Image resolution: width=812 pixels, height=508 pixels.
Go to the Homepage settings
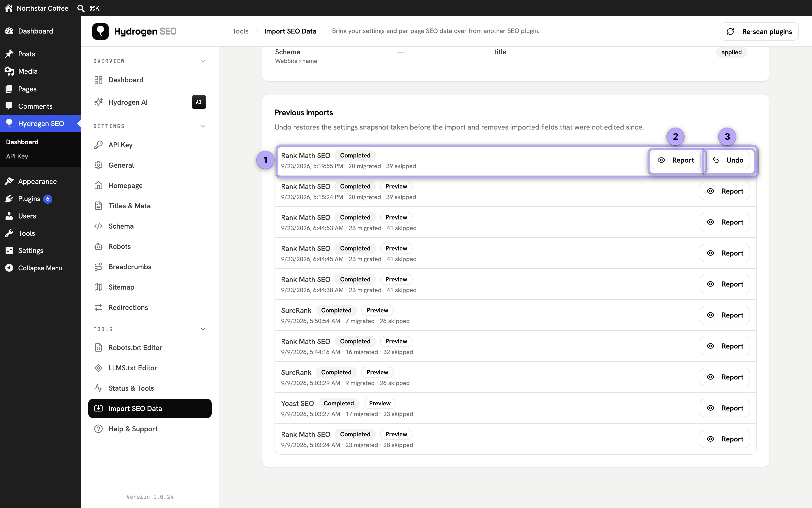[150, 185]
